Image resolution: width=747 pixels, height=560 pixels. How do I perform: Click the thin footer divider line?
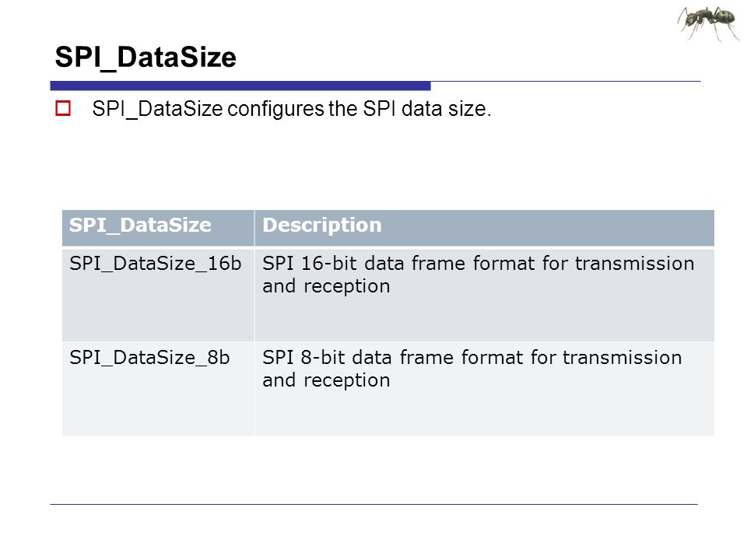(374, 504)
